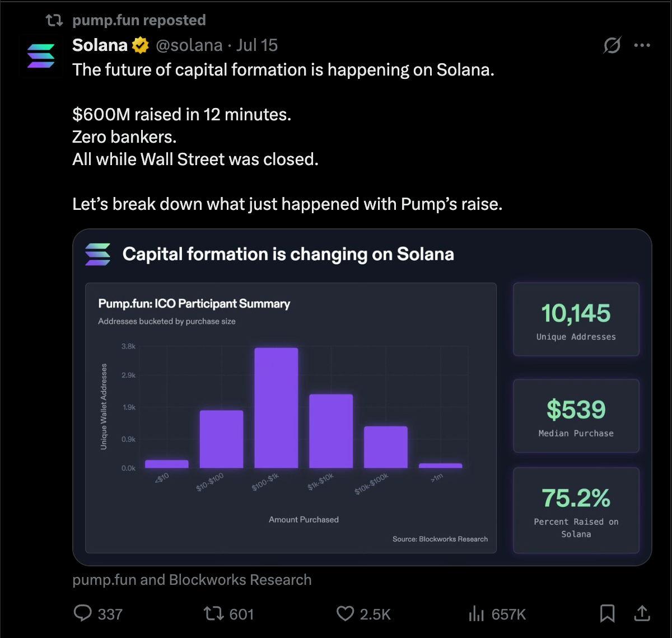Share post via upload arrow icon
672x638 pixels.
(x=642, y=613)
